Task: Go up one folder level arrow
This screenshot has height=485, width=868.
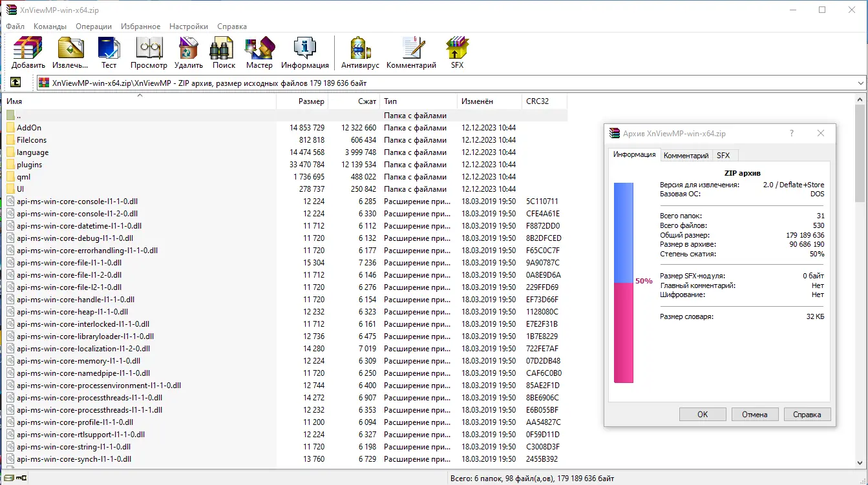Action: click(x=15, y=83)
